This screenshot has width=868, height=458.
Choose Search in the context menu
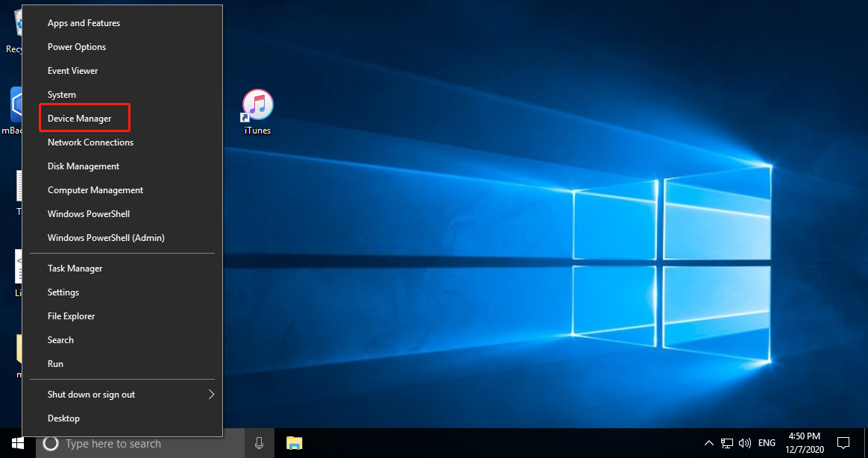(122, 340)
